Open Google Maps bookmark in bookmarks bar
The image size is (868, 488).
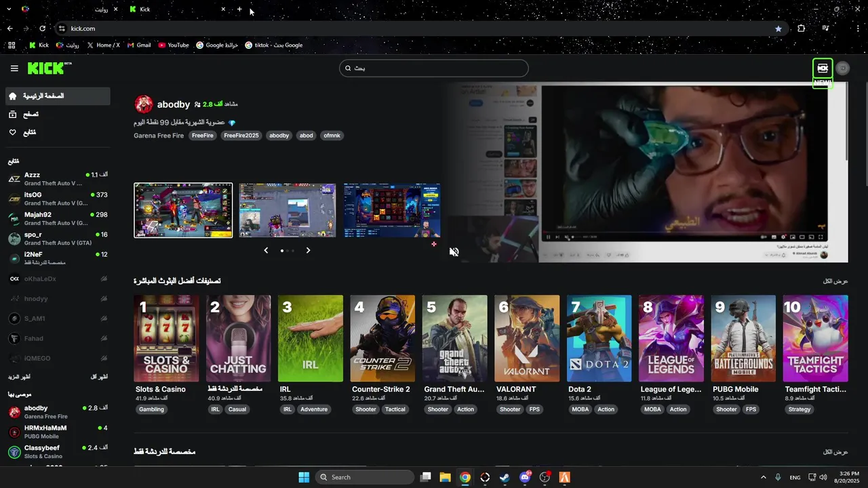point(217,45)
